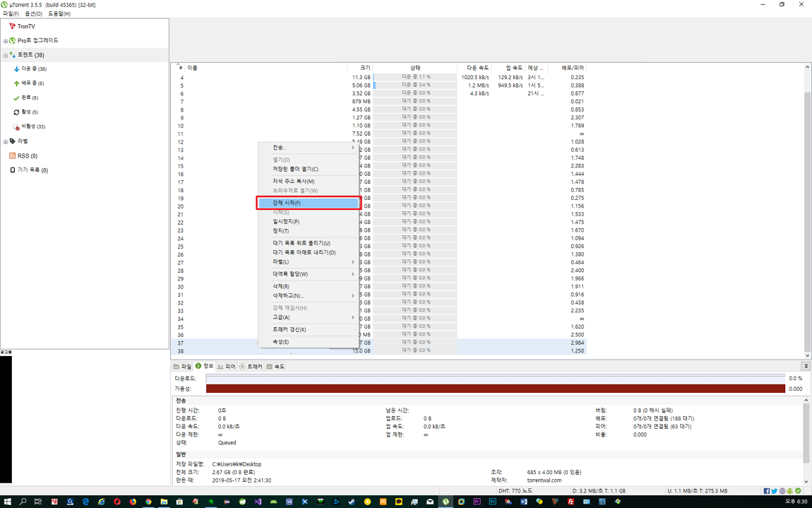Choose 속성(E) in context menu

tap(308, 342)
